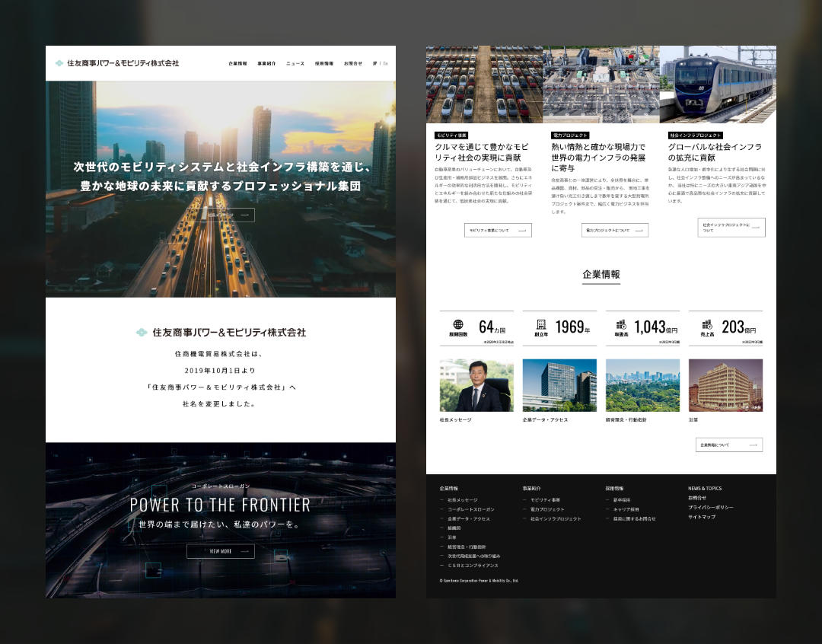The width and height of the screenshot is (822, 644).
Task: Click the 電力プロジェクトについて button
Action: point(615,230)
